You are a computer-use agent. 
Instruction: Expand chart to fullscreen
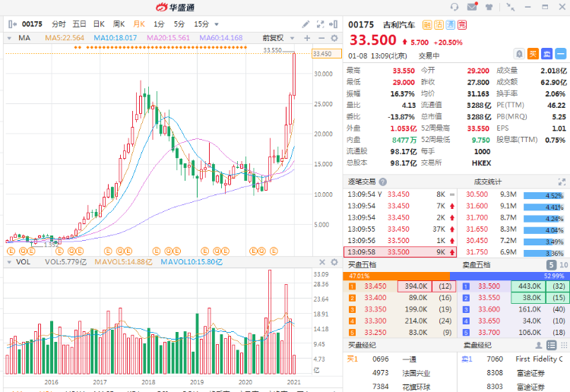[x=320, y=24]
